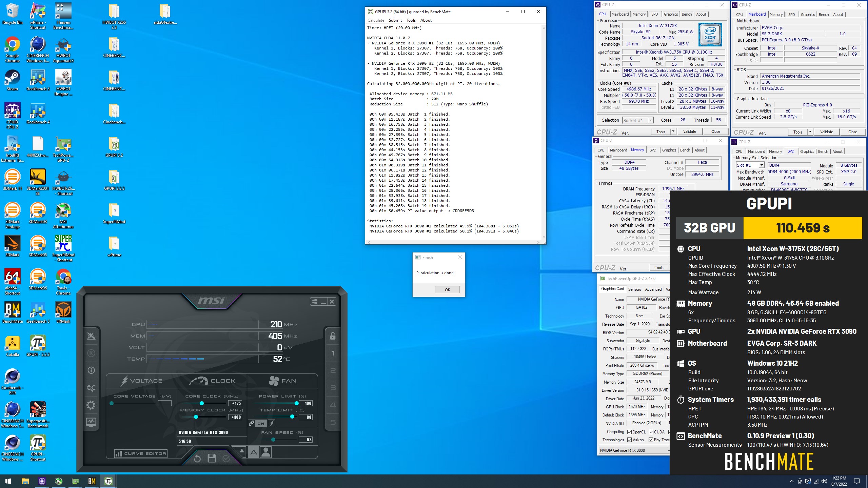The width and height of the screenshot is (868, 488).
Task: Open Afterburner information with the i icon
Action: tap(91, 370)
